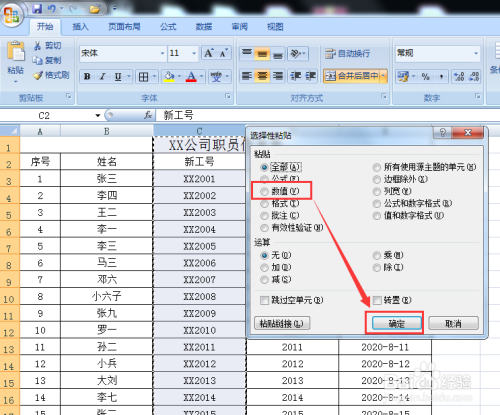The width and height of the screenshot is (500, 415).
Task: Toggle bold formatting
Action: point(87,77)
